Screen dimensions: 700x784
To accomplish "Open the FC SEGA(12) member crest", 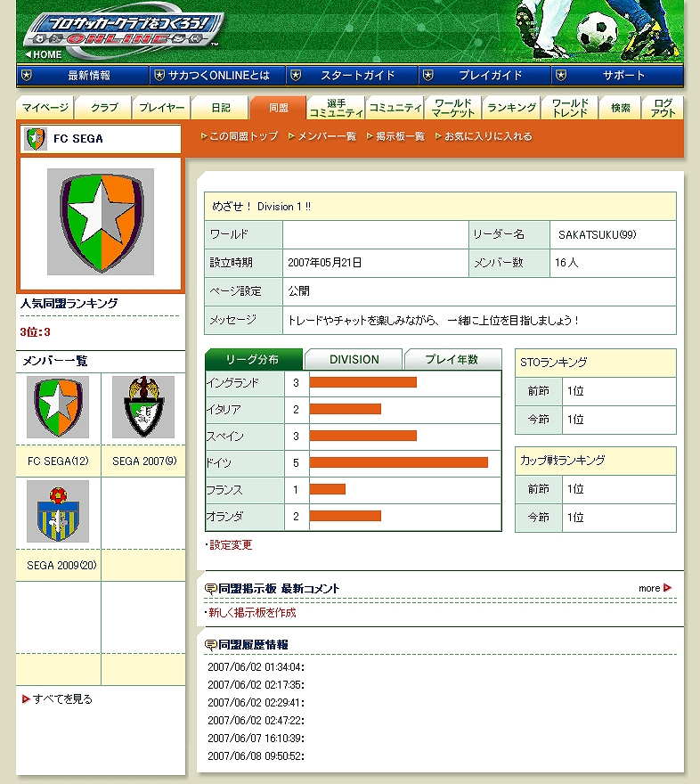I will tap(58, 407).
